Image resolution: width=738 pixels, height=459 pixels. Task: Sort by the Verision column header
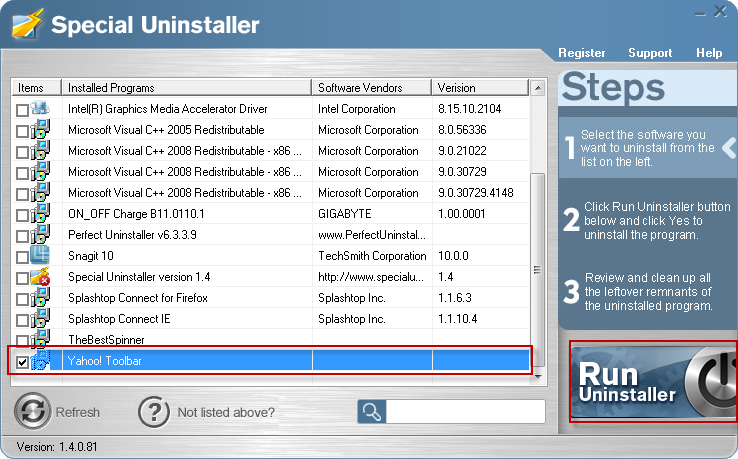click(x=480, y=88)
